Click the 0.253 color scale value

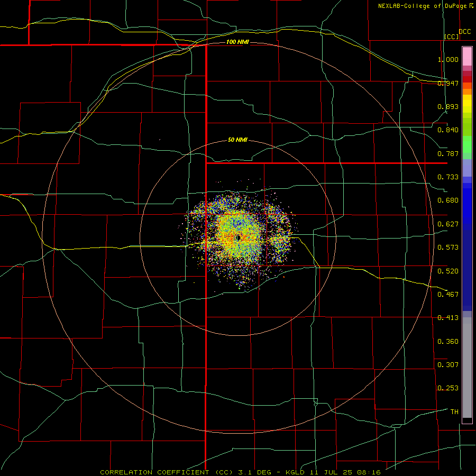[x=448, y=388]
